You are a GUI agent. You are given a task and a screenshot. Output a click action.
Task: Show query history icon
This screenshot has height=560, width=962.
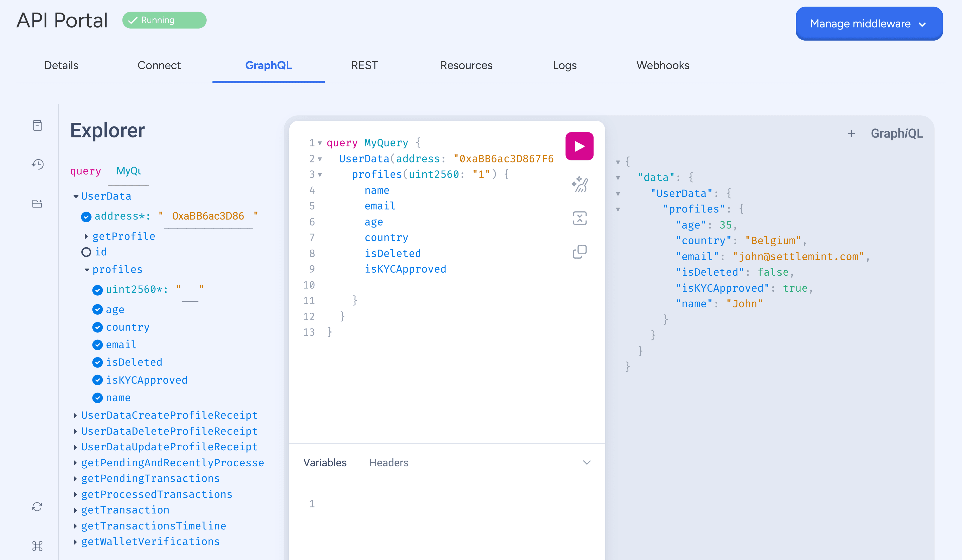[x=37, y=164]
